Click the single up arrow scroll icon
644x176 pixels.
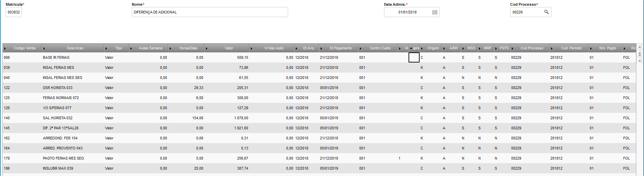pyautogui.click(x=640, y=61)
